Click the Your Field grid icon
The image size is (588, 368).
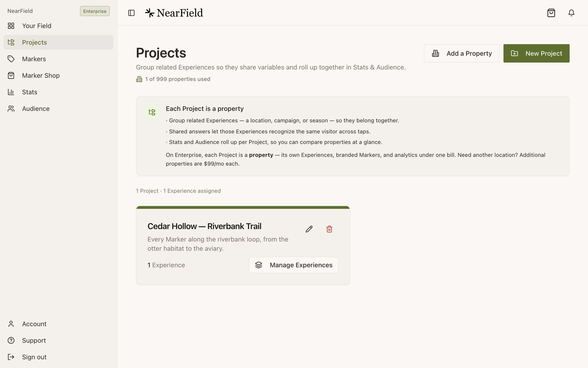click(11, 26)
